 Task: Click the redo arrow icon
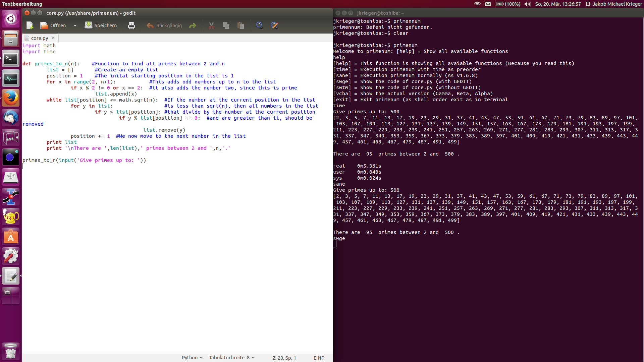193,25
